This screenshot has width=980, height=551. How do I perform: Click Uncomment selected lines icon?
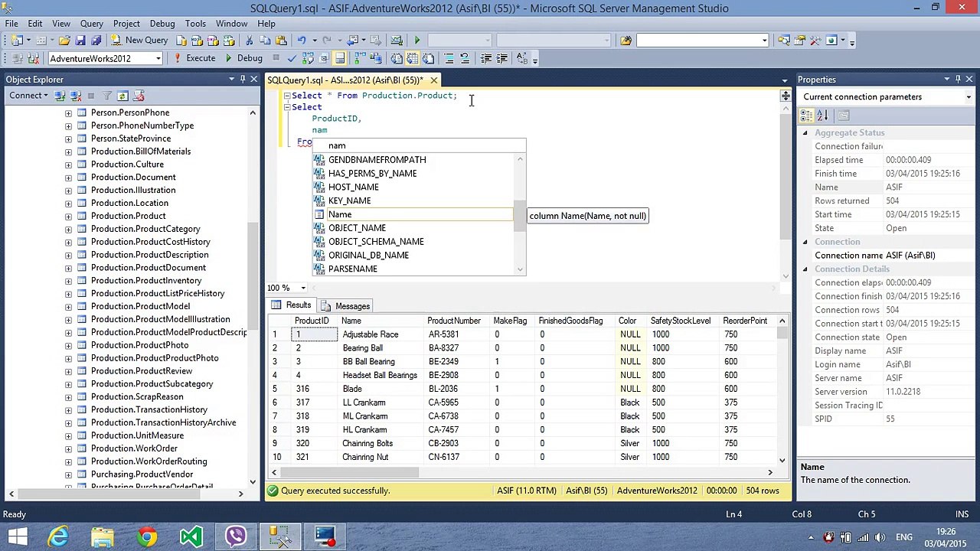point(465,58)
